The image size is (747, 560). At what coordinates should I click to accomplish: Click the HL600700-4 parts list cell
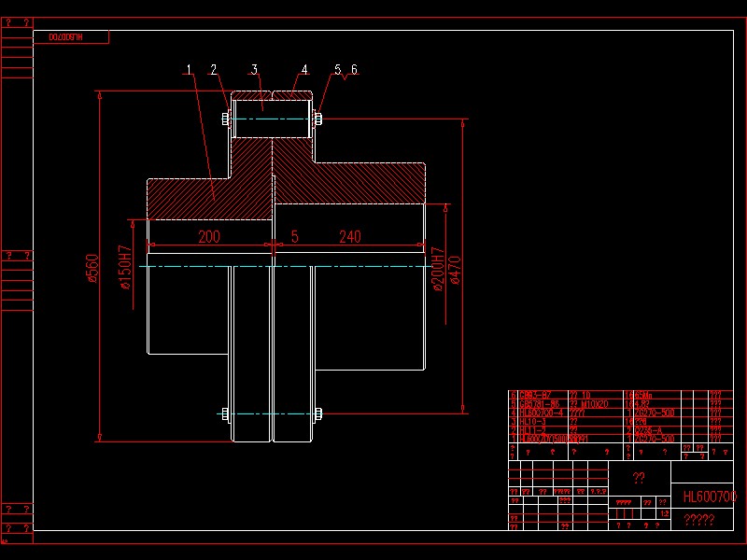pyautogui.click(x=542, y=413)
